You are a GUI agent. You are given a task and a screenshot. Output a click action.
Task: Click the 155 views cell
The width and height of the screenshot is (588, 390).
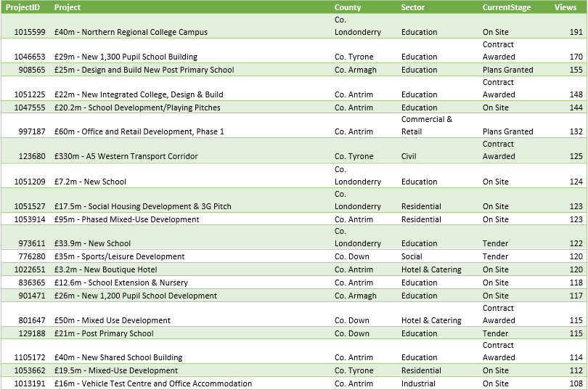(x=576, y=70)
